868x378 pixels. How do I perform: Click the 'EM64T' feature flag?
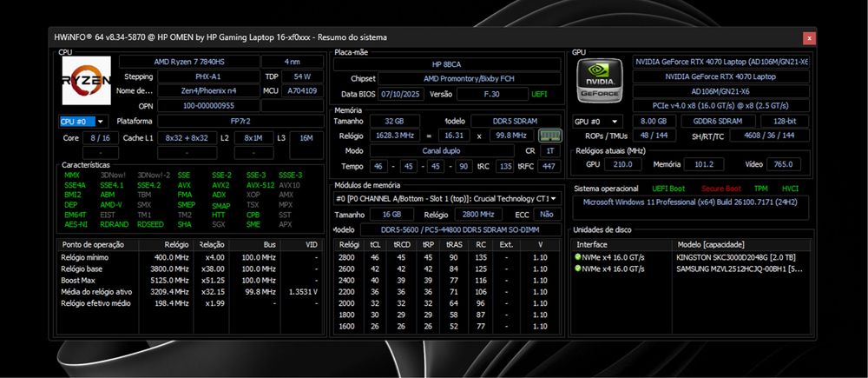pyautogui.click(x=75, y=215)
